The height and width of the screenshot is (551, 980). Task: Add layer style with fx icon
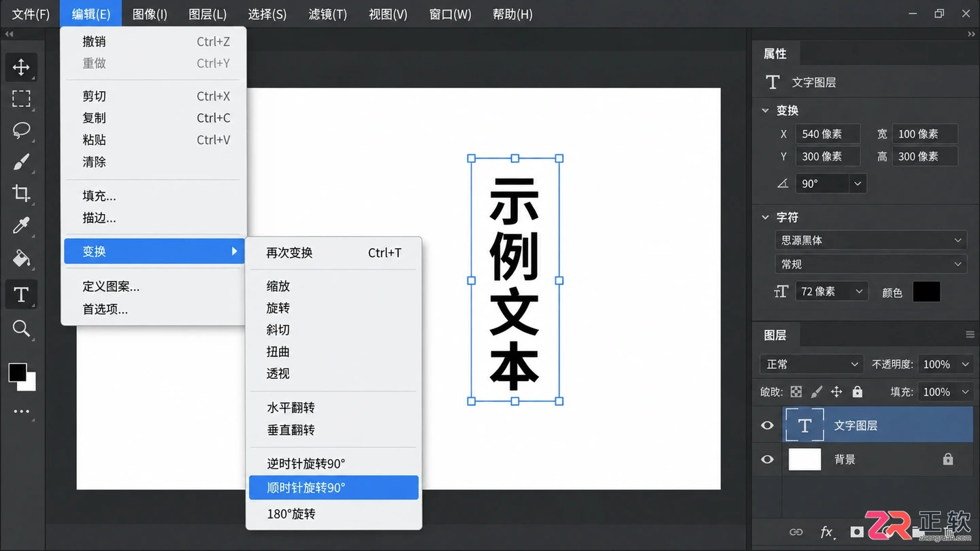click(x=827, y=533)
